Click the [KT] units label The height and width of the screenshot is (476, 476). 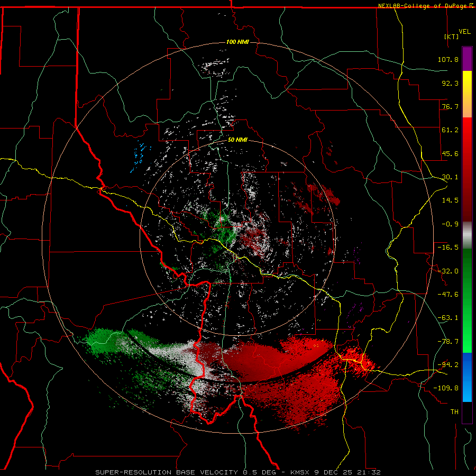pyautogui.click(x=452, y=36)
